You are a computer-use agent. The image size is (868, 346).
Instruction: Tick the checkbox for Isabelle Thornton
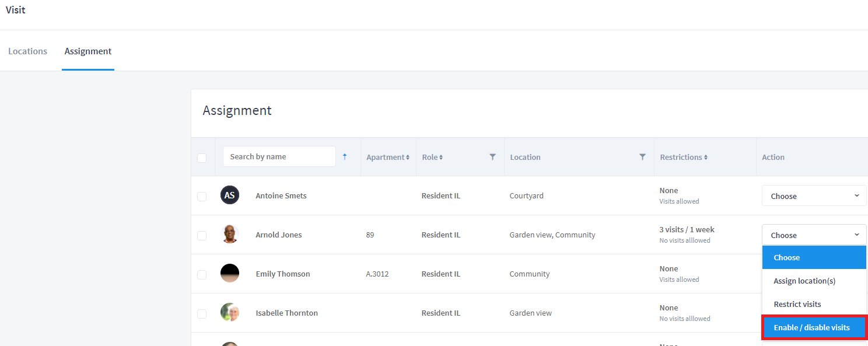(202, 314)
